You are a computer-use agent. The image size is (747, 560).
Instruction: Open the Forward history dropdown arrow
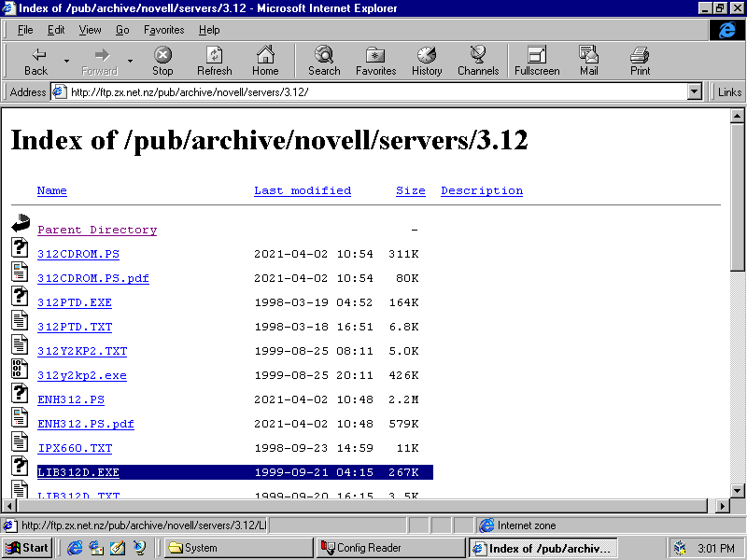tap(130, 61)
